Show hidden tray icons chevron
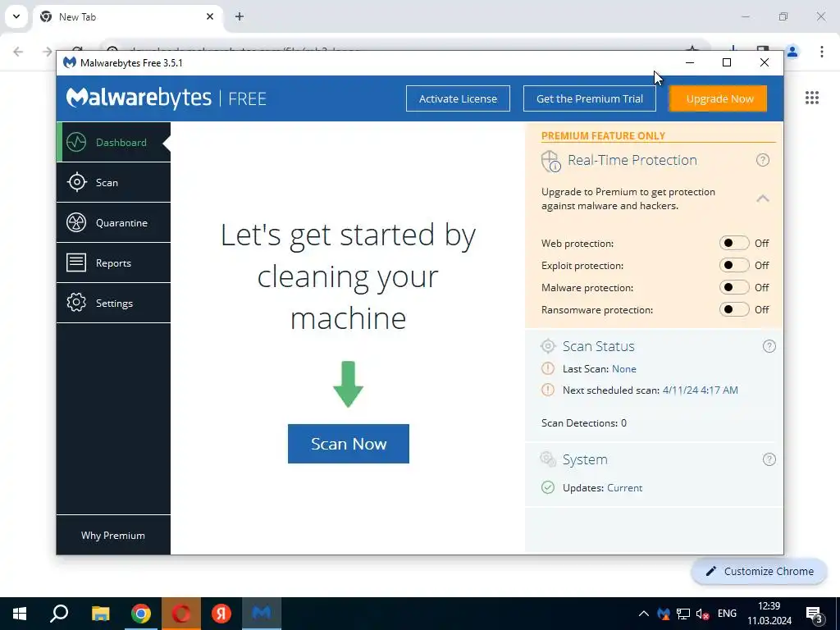Viewport: 840px width, 630px height. coord(643,614)
